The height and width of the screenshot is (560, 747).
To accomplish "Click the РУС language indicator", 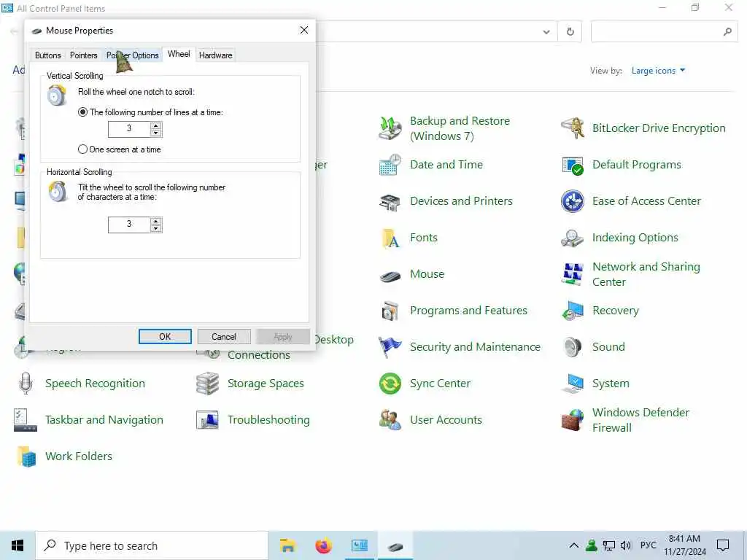I will 648,545.
